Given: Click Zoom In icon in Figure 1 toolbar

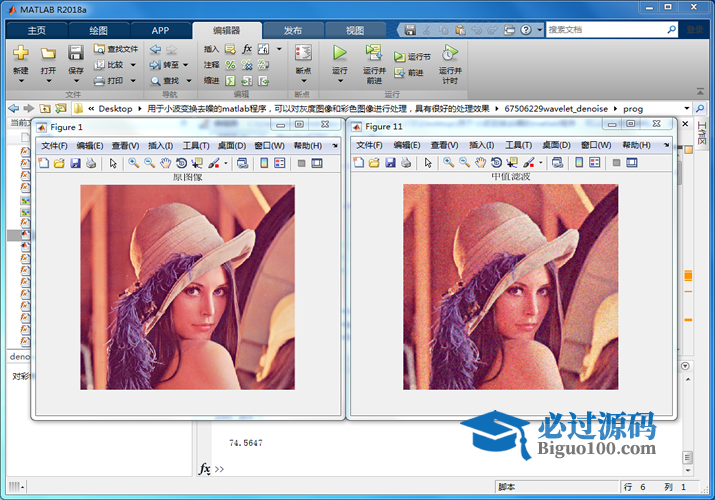Looking at the screenshot, I should [x=133, y=163].
